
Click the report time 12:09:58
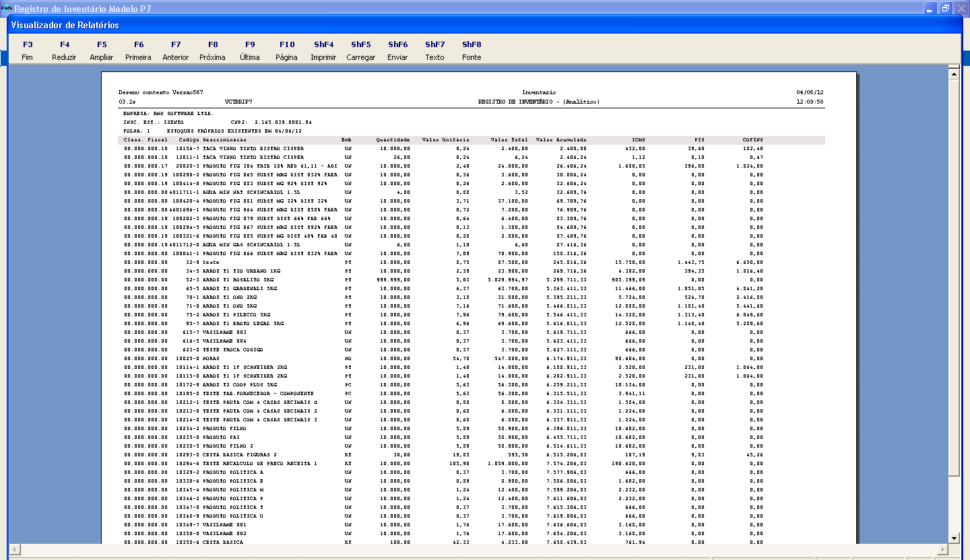coord(810,102)
